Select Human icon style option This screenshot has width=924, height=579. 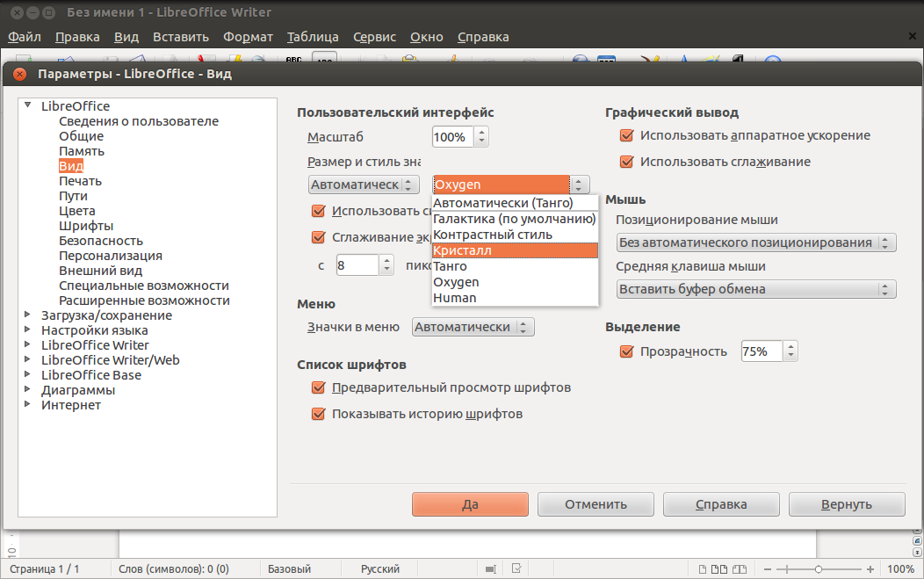(x=515, y=298)
